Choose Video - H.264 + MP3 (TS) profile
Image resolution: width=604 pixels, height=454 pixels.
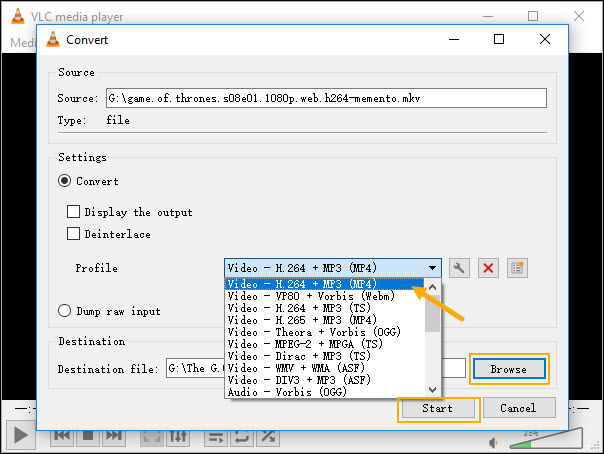click(x=324, y=308)
